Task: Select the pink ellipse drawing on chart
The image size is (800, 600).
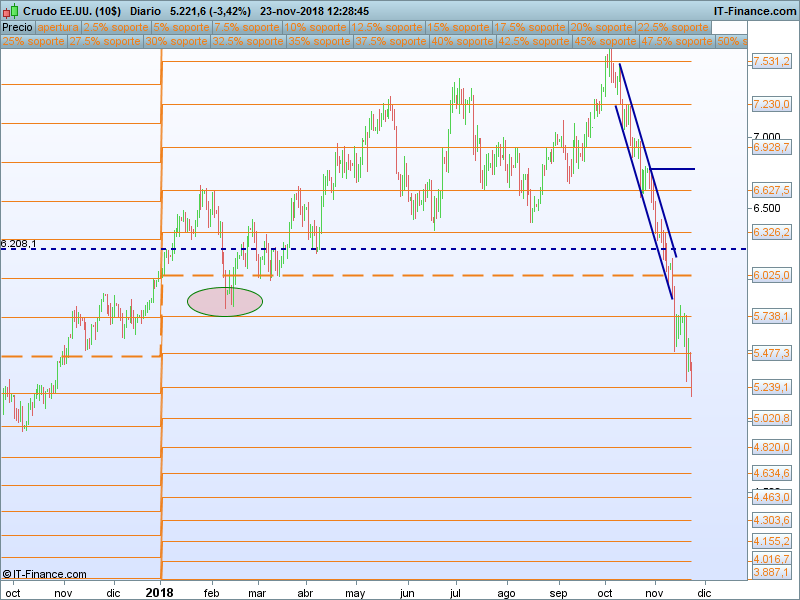Action: (x=225, y=301)
